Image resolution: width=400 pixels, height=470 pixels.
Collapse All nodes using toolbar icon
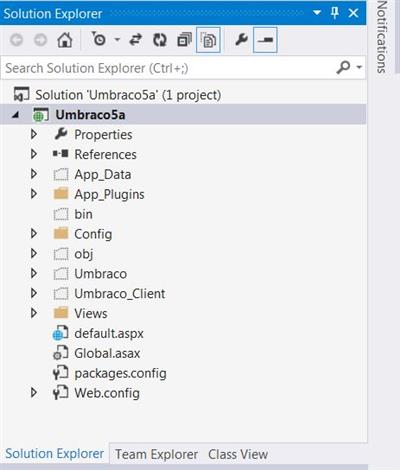pos(184,40)
